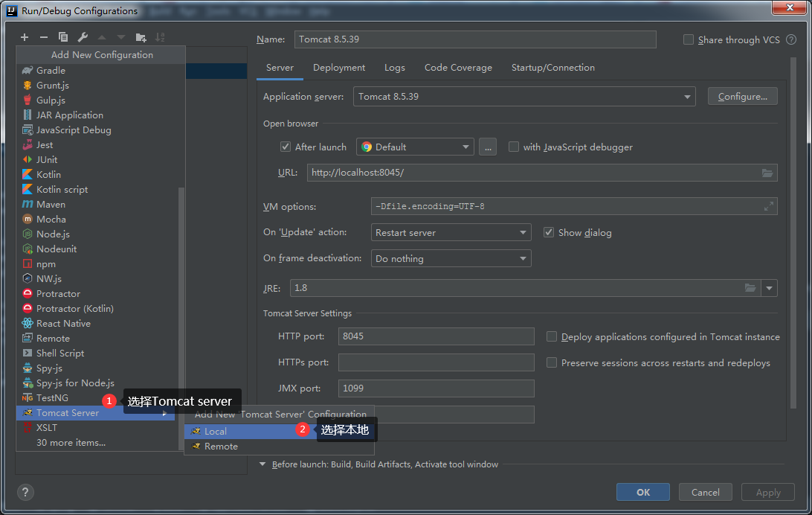Click the HTTP port field
812x515 pixels.
click(x=436, y=336)
